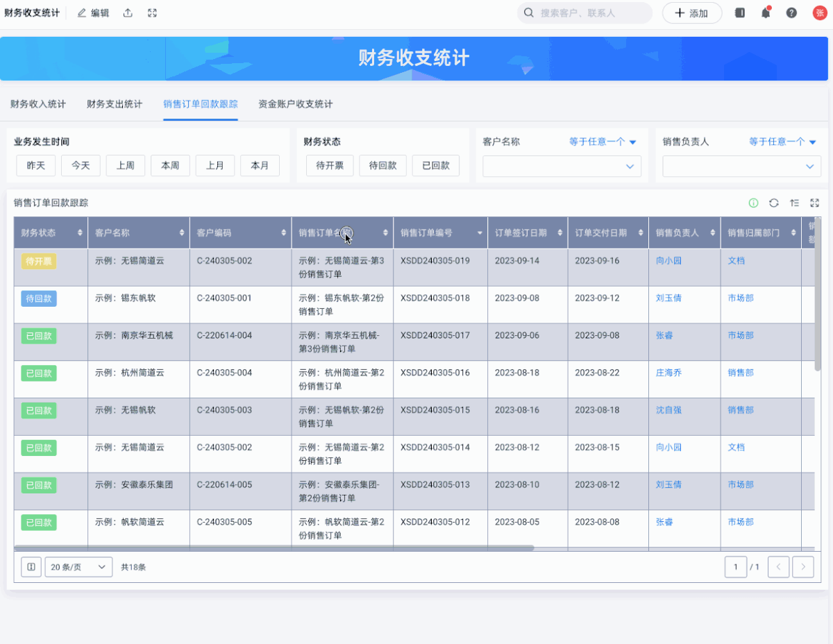Open the 客户名称 filter dropdown
Image resolution: width=833 pixels, height=644 pixels.
[x=561, y=167]
